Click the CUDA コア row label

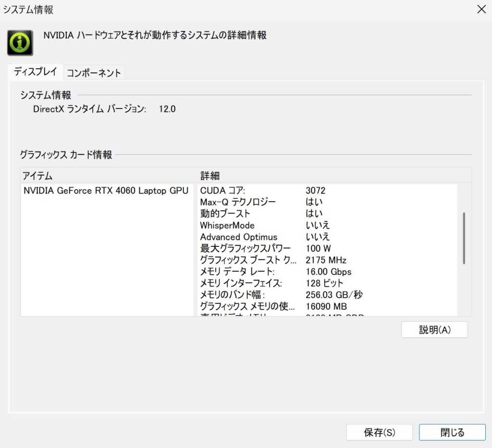point(222,191)
